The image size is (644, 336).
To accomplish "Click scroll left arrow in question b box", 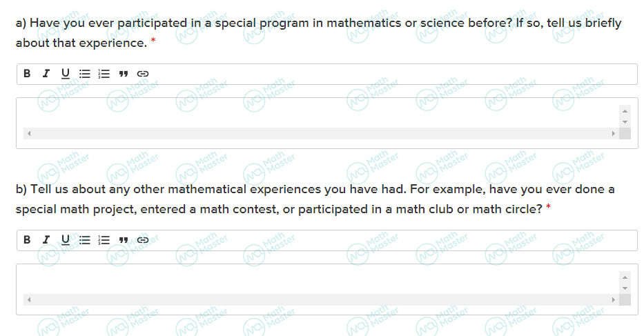I will [x=29, y=300].
